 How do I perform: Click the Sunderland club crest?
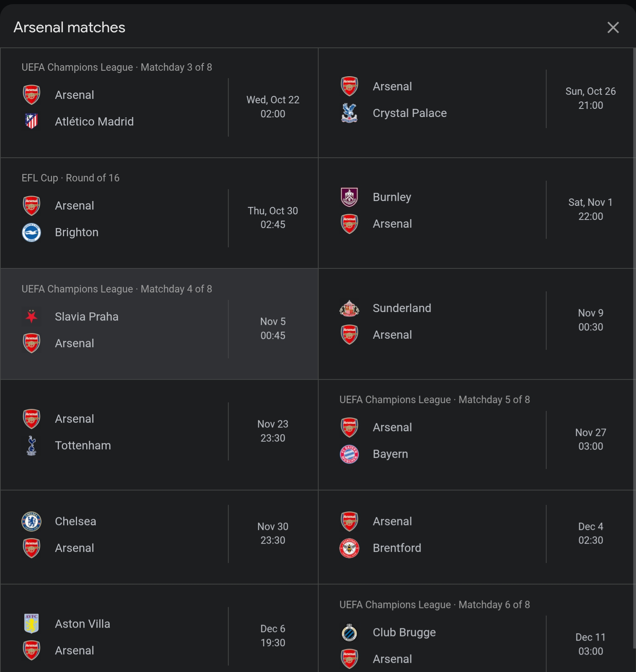coord(349,308)
